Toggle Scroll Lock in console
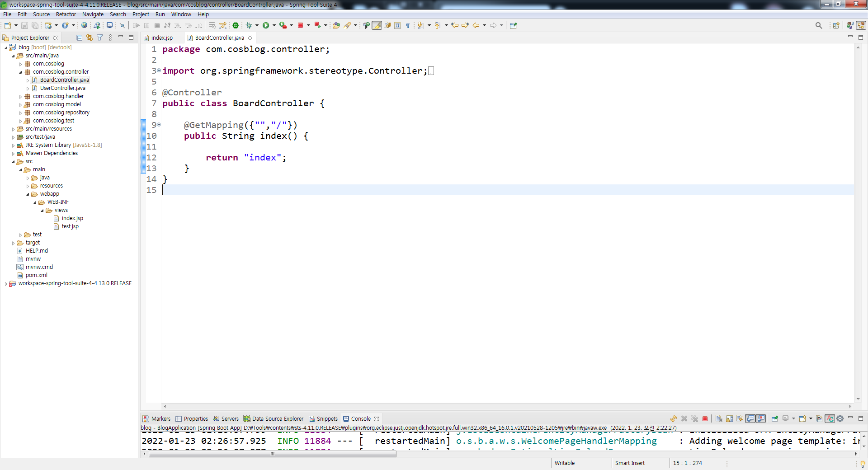 (729, 418)
